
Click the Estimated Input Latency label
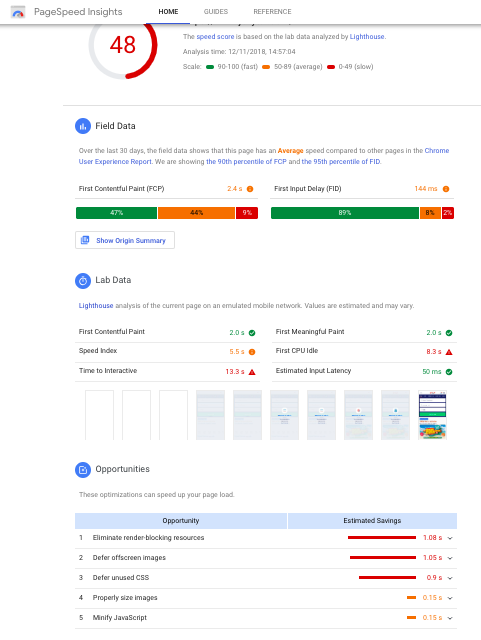pos(313,371)
